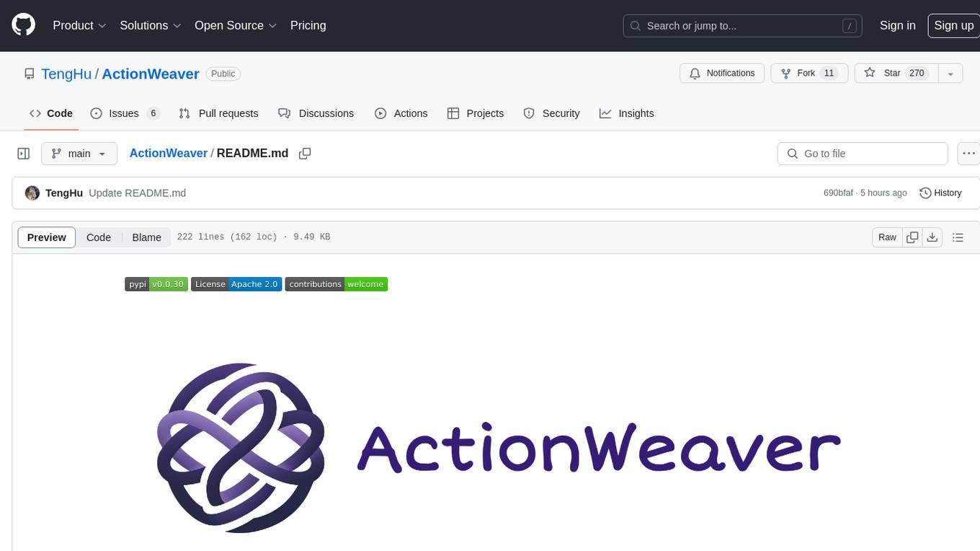Image resolution: width=980 pixels, height=551 pixels.
Task: Expand the Open Source menu
Action: click(236, 25)
